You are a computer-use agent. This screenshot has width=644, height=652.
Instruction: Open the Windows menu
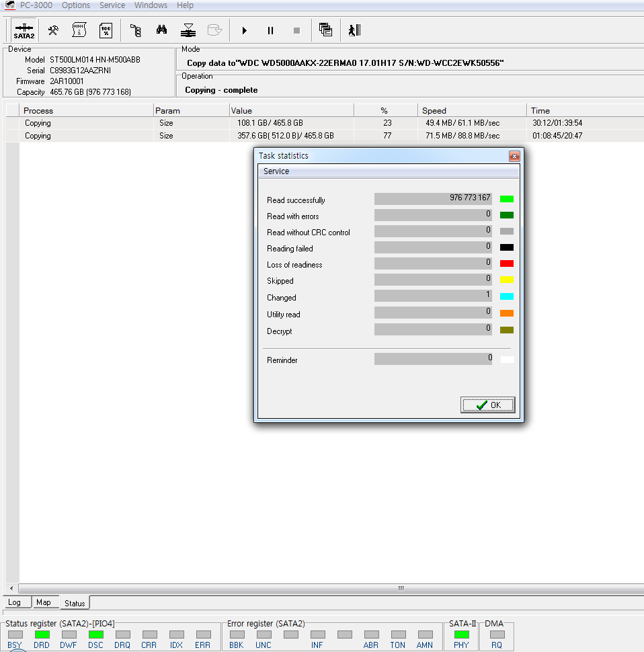(151, 5)
